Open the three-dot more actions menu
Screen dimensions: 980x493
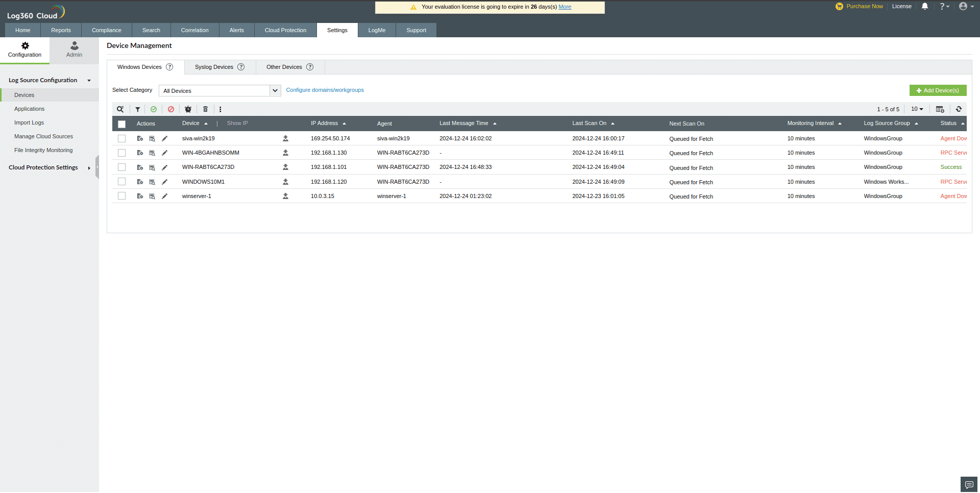coord(220,109)
